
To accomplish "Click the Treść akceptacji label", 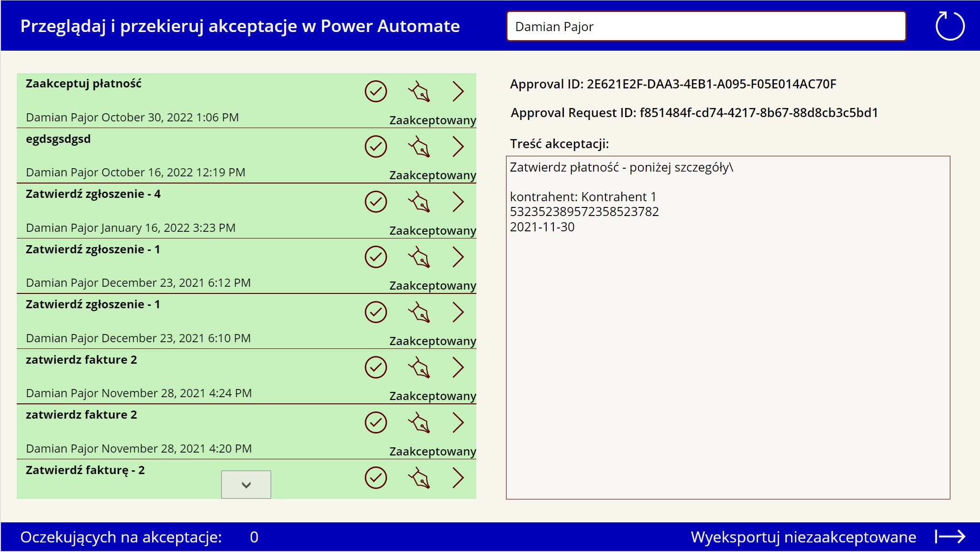I will click(560, 144).
